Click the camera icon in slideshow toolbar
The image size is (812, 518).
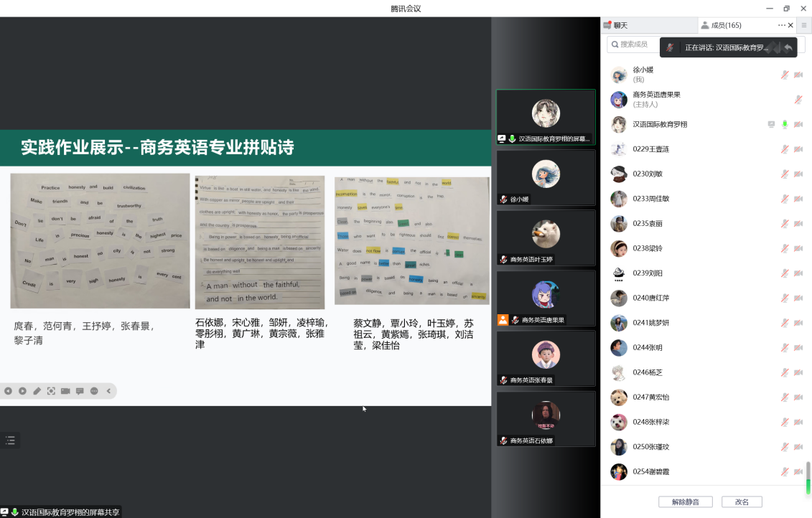(65, 391)
